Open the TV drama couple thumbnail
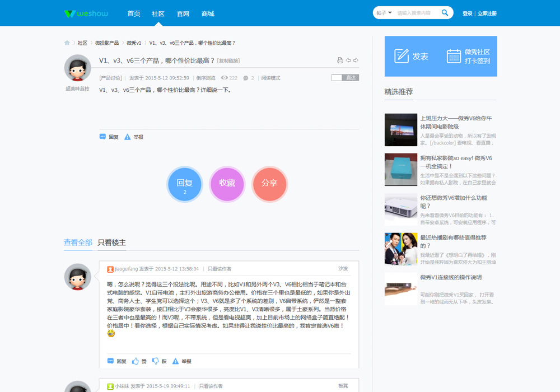The height and width of the screenshot is (392, 560). pos(401,249)
